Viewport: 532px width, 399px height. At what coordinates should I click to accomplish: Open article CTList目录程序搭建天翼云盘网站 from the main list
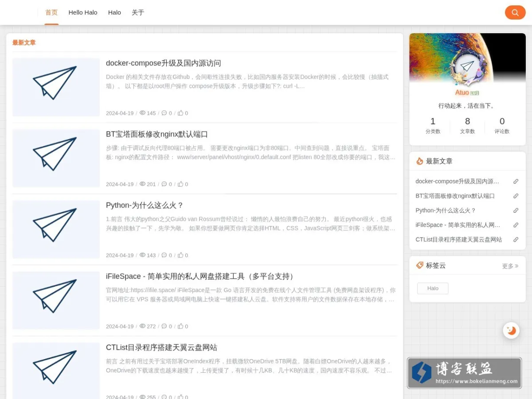pos(161,347)
